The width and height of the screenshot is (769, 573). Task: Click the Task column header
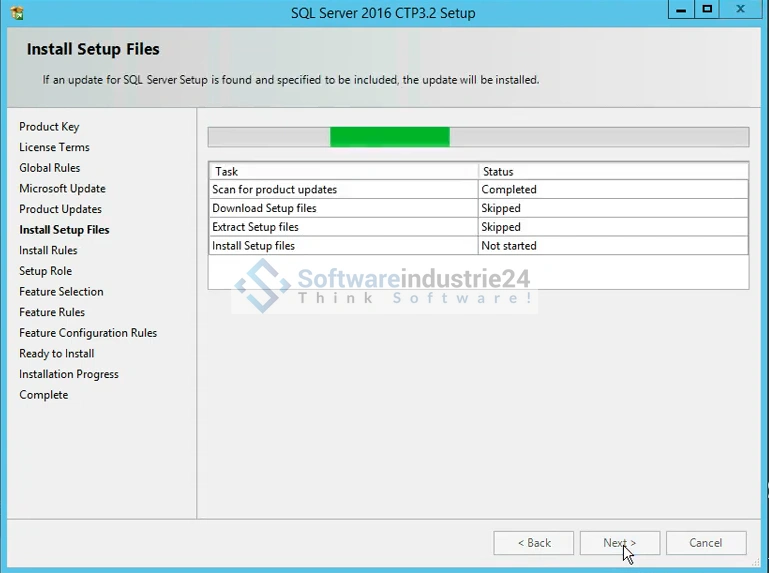(343, 171)
